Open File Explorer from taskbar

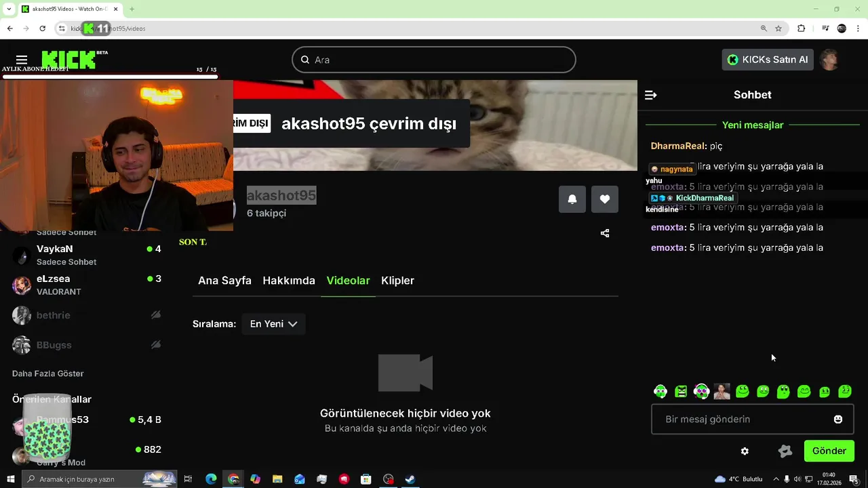click(277, 479)
